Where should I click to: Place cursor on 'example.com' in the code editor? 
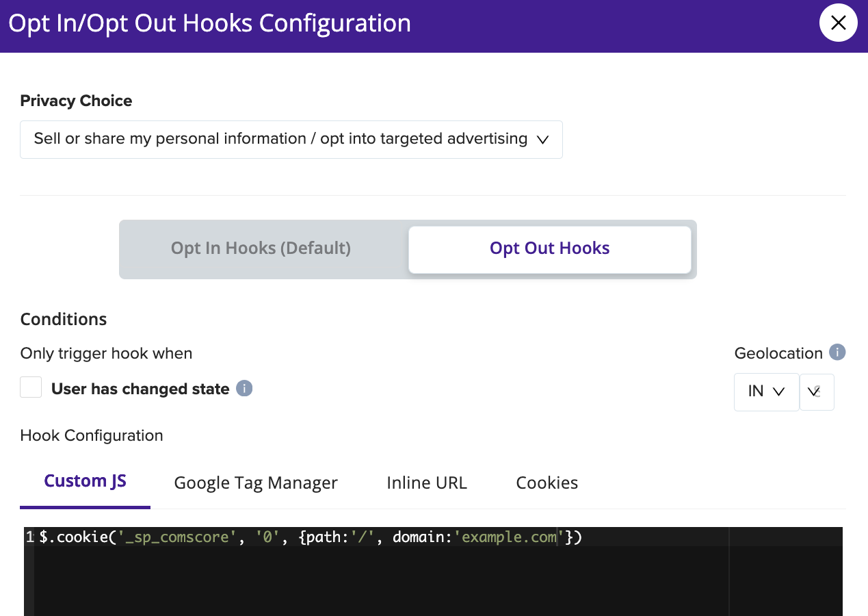click(x=510, y=537)
